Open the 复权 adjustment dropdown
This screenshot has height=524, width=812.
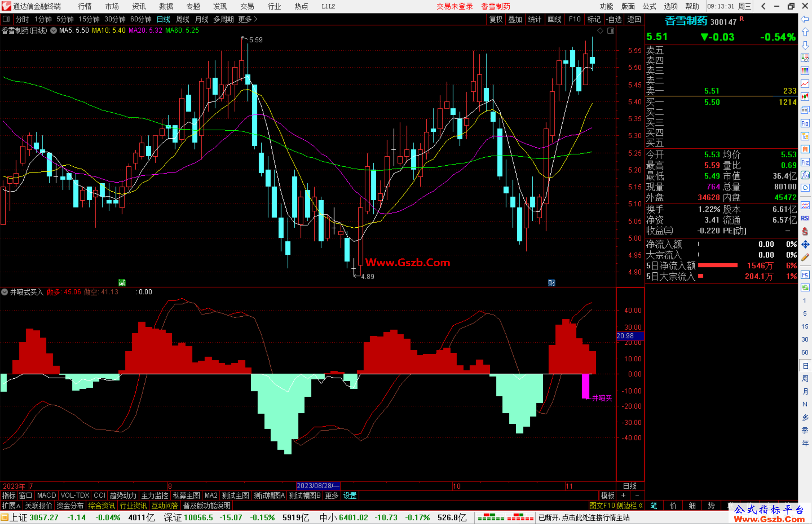point(496,19)
